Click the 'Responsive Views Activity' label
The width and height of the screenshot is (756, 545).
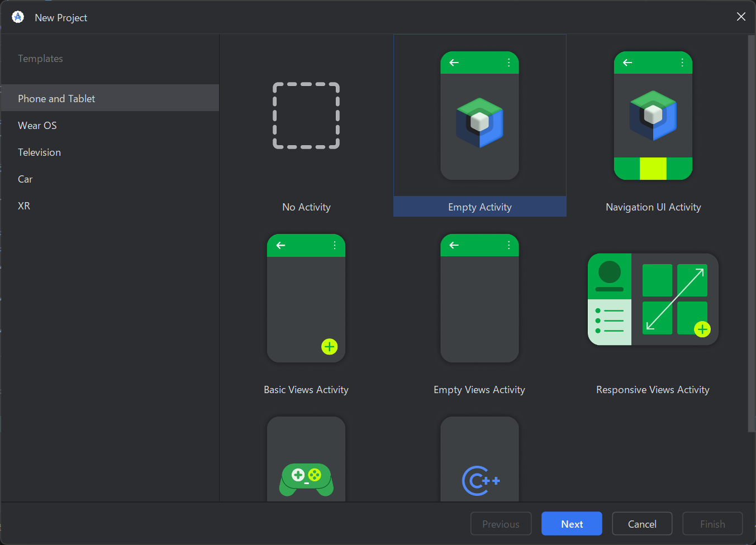(653, 390)
